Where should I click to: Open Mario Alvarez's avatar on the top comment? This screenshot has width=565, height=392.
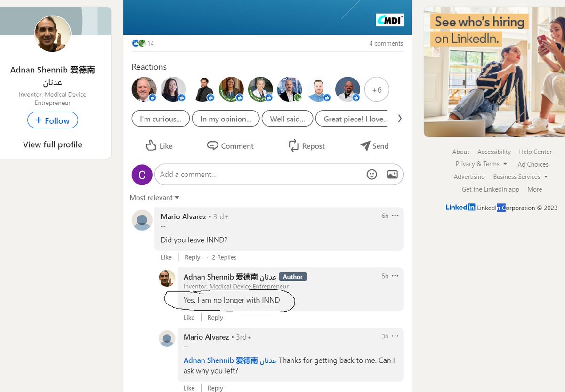[x=142, y=220]
